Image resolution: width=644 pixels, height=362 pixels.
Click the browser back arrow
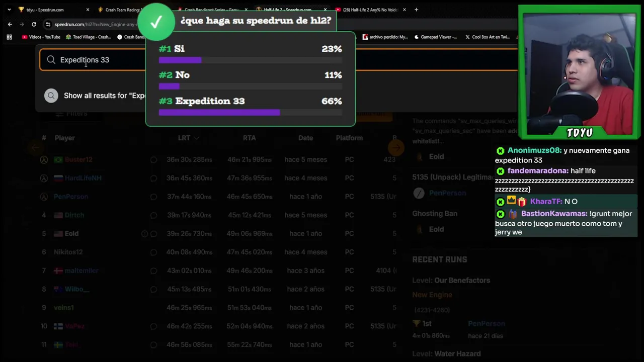[x=10, y=24]
